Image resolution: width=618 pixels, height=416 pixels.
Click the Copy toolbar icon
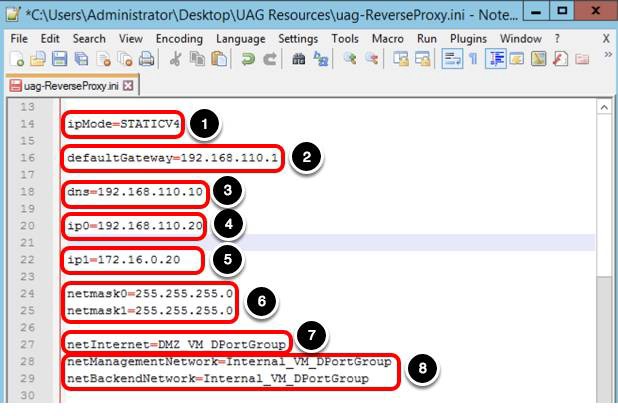pyautogui.click(x=197, y=59)
